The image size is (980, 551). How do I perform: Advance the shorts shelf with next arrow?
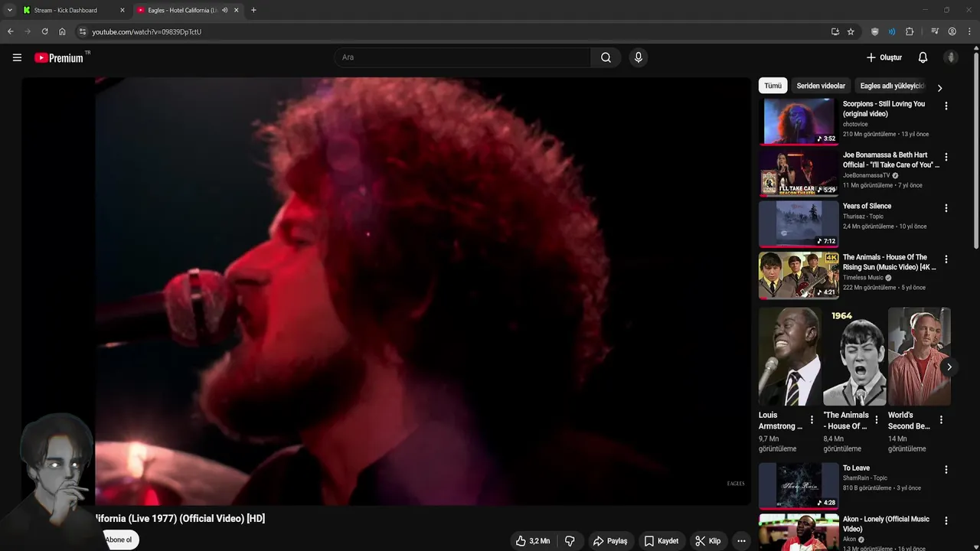click(x=949, y=367)
